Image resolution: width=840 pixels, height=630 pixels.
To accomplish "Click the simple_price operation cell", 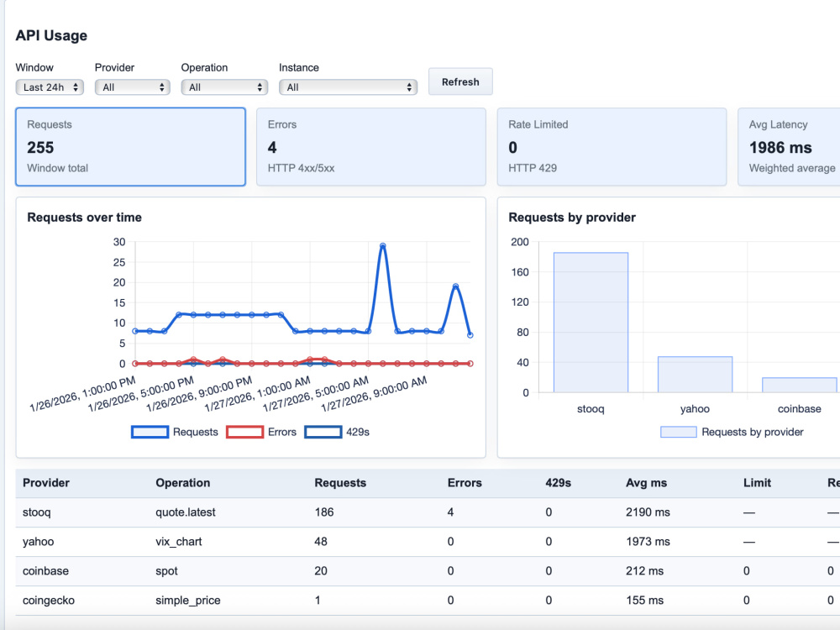I will 188,600.
